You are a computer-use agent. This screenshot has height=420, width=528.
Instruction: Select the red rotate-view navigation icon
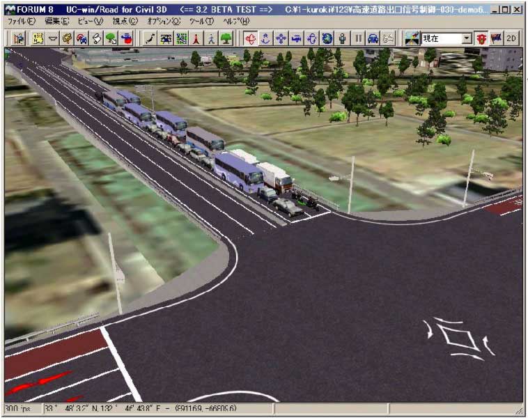(x=251, y=39)
